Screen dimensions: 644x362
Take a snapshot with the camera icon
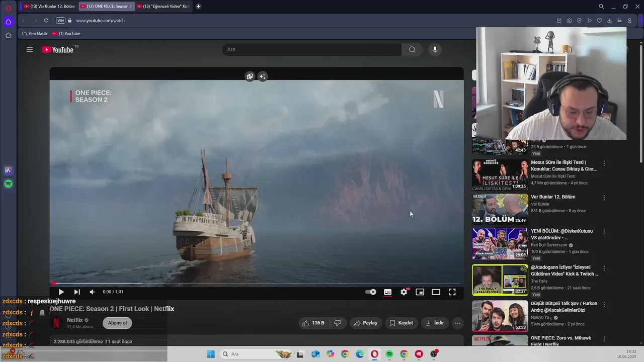click(569, 21)
